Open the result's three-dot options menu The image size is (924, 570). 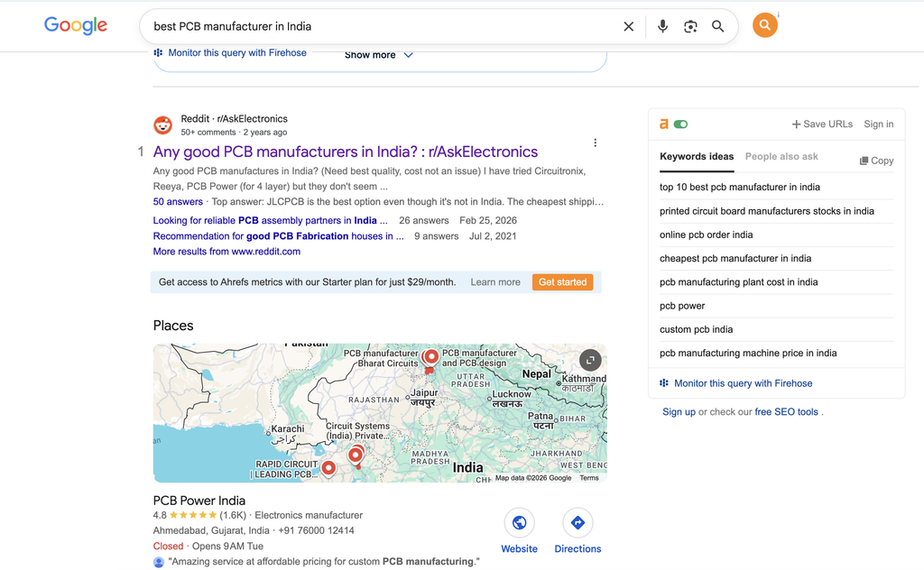tap(596, 143)
